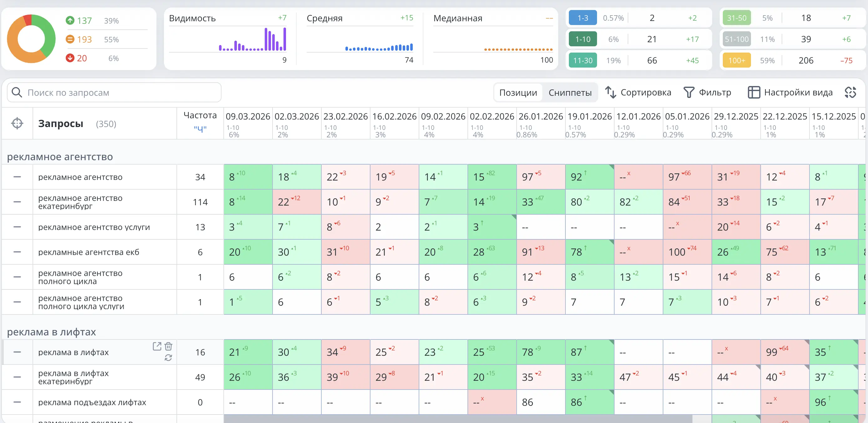Click the circular scan icon after Настройки вида

point(850,92)
